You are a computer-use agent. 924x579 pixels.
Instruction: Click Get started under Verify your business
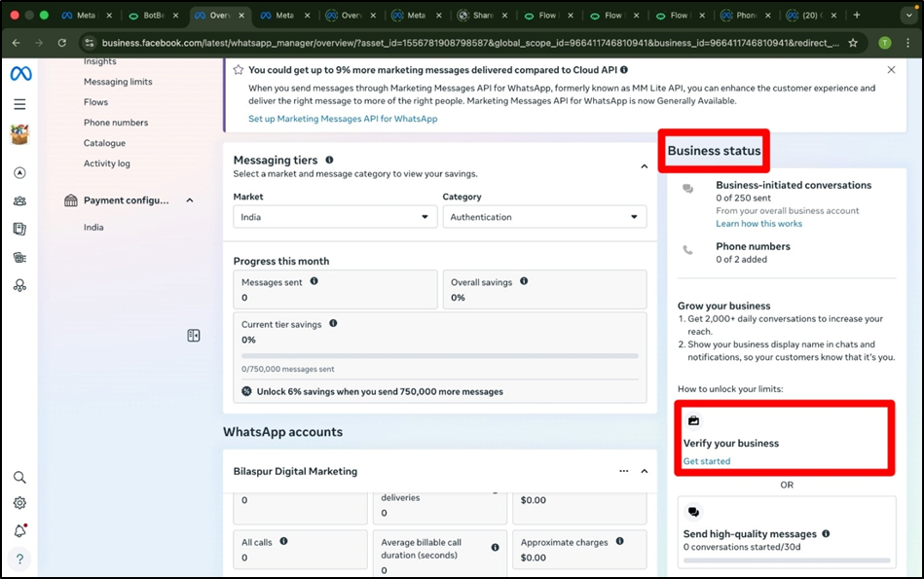point(707,461)
